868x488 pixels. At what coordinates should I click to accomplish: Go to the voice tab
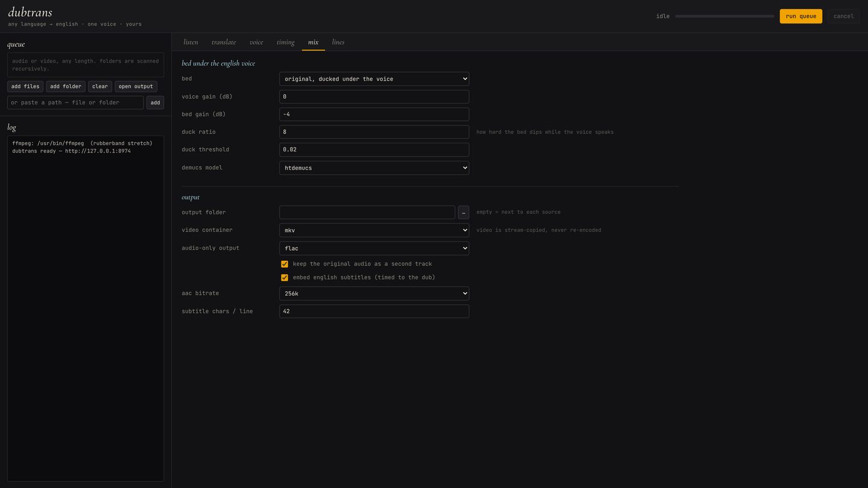(256, 42)
